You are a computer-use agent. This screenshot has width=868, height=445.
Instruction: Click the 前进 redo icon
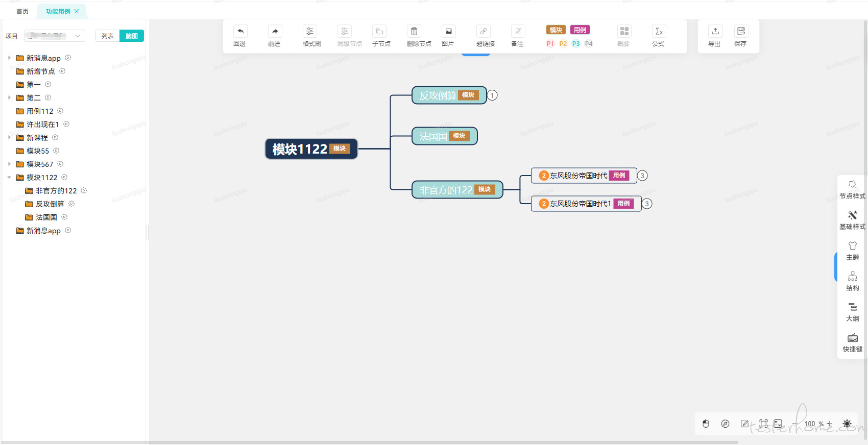coord(275,31)
